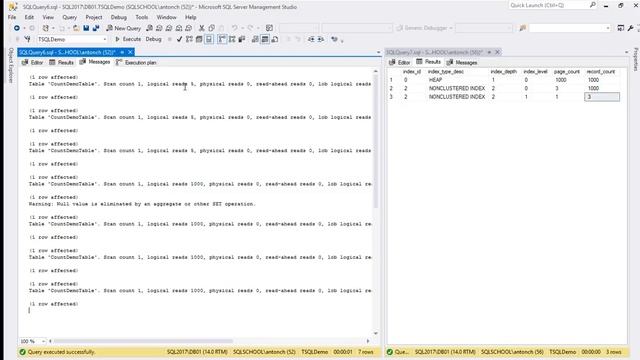Click the Save file icon
The width and height of the screenshot is (640, 360).
(x=86, y=28)
